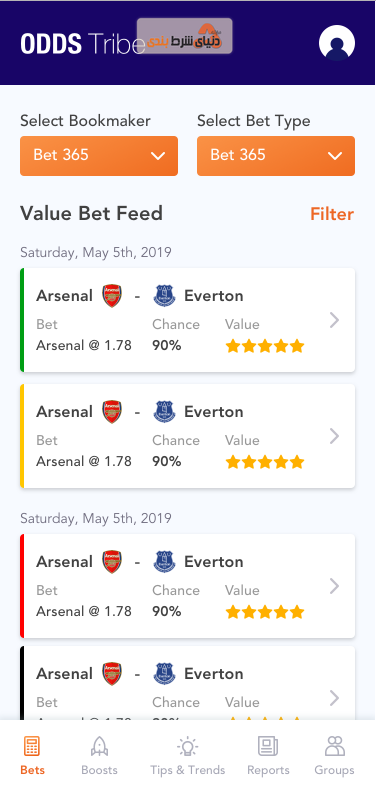Click Everton crest in yellow-bordered card
The width and height of the screenshot is (376, 786).
(164, 412)
